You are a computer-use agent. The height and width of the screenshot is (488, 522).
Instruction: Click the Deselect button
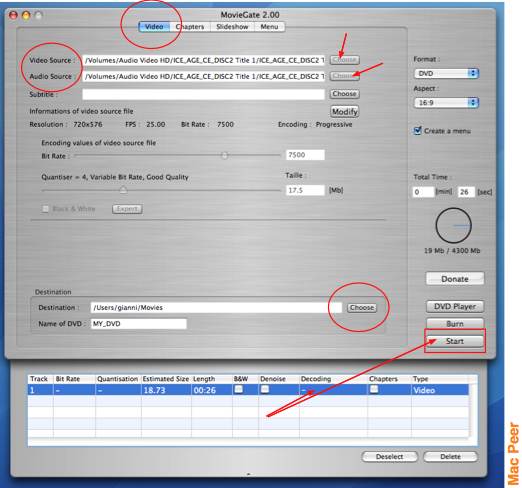coord(389,457)
